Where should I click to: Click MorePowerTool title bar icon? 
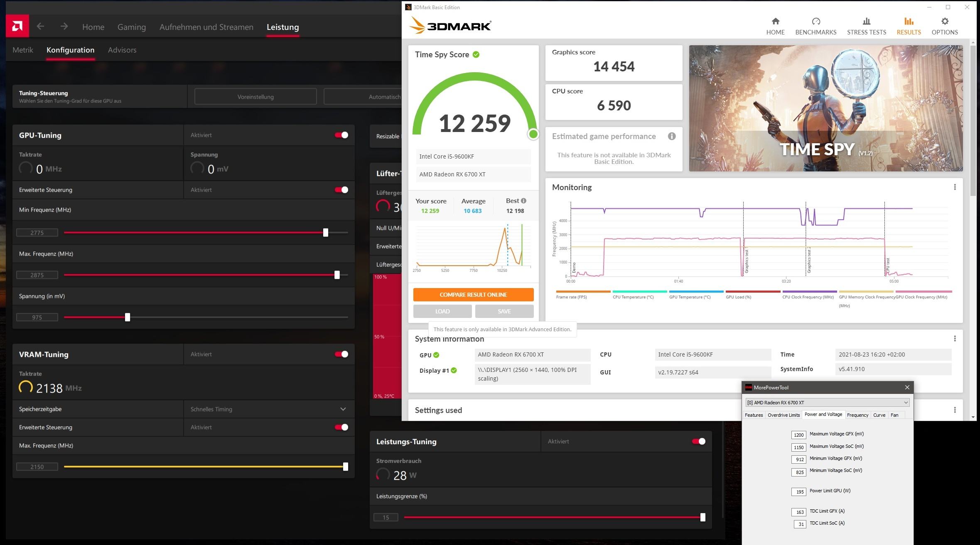tap(749, 387)
